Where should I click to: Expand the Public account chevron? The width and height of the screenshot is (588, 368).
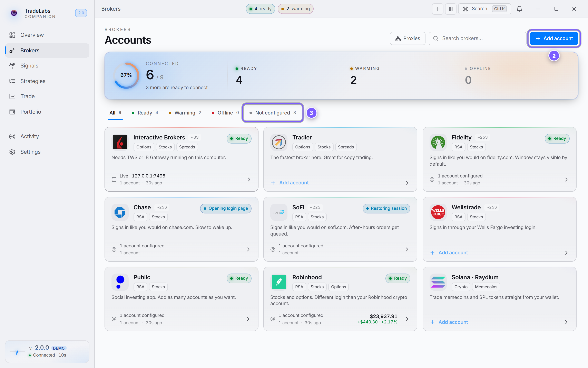click(x=248, y=319)
